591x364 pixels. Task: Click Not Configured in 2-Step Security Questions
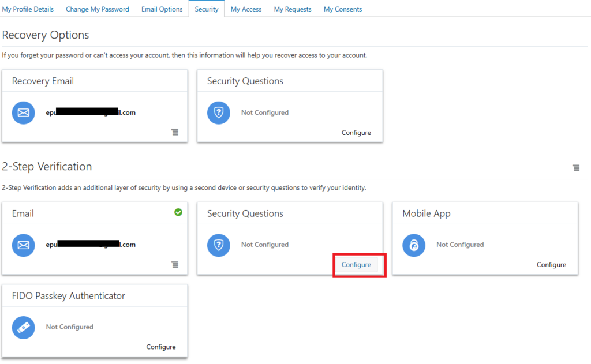pos(264,245)
